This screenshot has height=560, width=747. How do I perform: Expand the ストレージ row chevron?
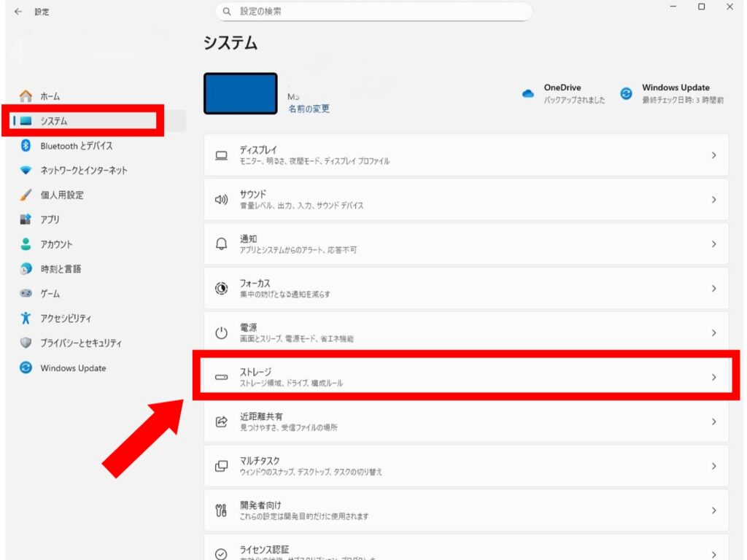click(713, 377)
